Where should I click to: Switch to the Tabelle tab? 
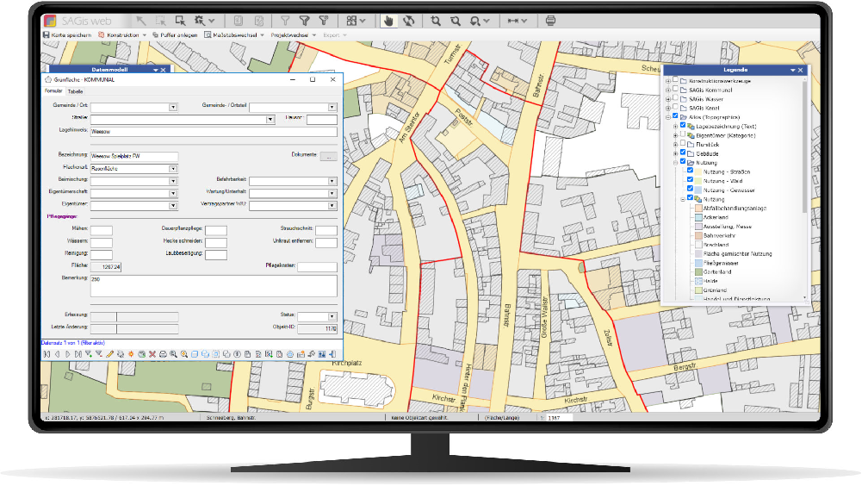coord(76,90)
